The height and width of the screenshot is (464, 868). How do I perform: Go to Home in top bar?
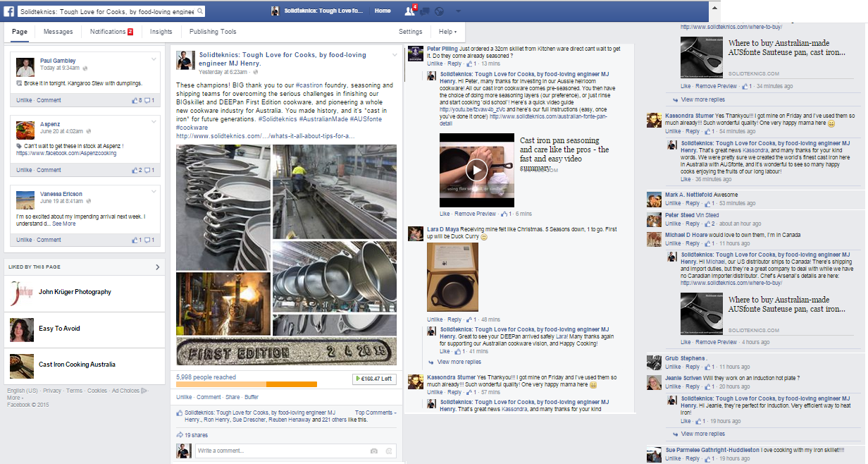(x=383, y=11)
